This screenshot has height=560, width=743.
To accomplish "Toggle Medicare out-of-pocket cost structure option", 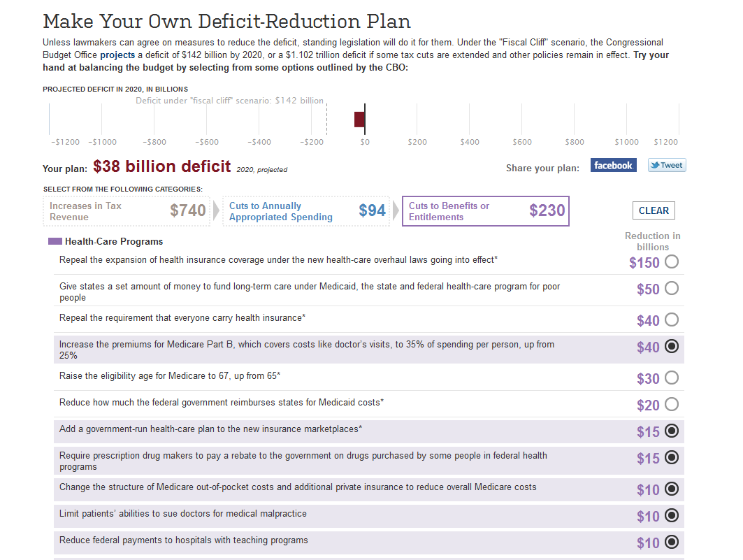I will click(672, 489).
